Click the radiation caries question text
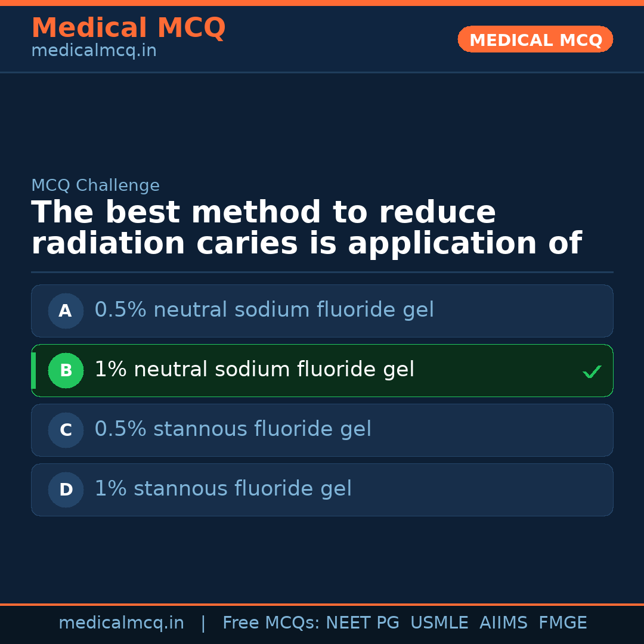This screenshot has width=644, height=644. pyautogui.click(x=305, y=228)
